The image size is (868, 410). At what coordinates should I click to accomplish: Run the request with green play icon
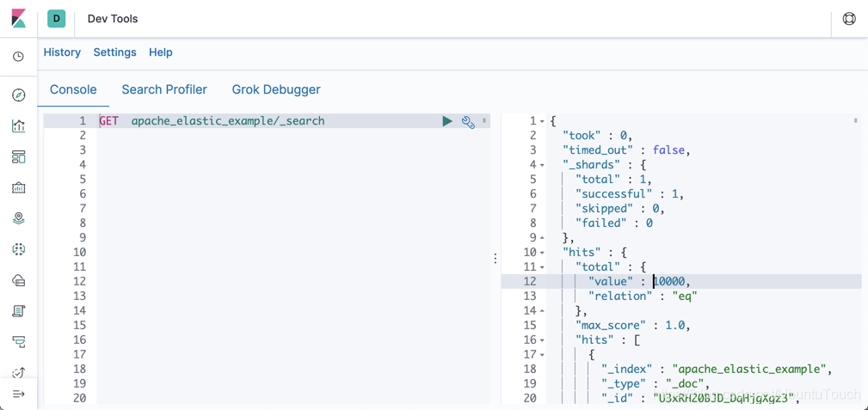tap(447, 121)
